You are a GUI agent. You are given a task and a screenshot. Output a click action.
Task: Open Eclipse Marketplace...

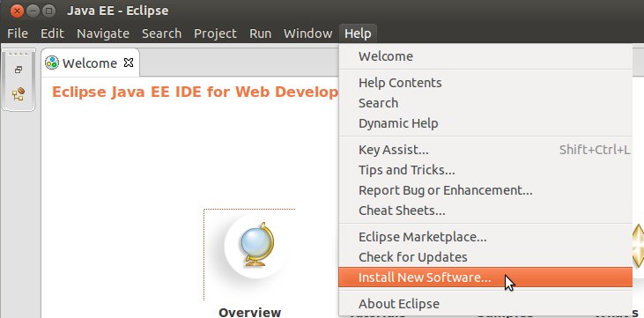pyautogui.click(x=485, y=237)
